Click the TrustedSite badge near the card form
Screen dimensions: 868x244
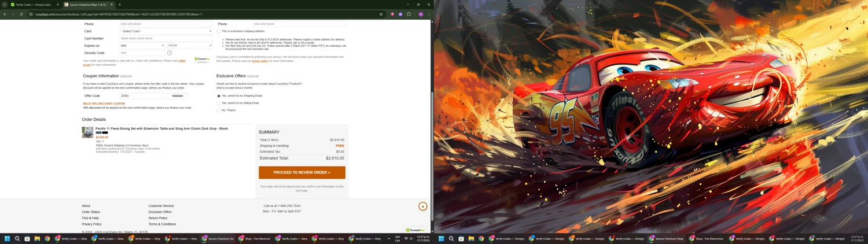(202, 60)
